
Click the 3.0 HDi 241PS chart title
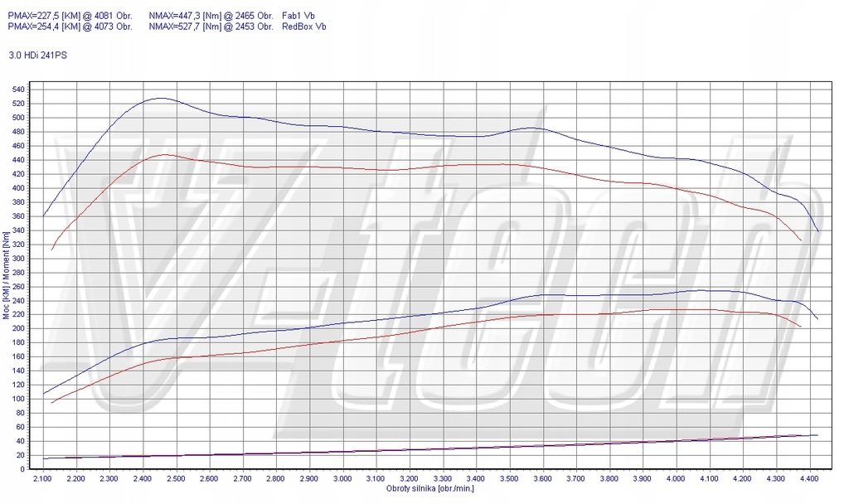[37, 56]
